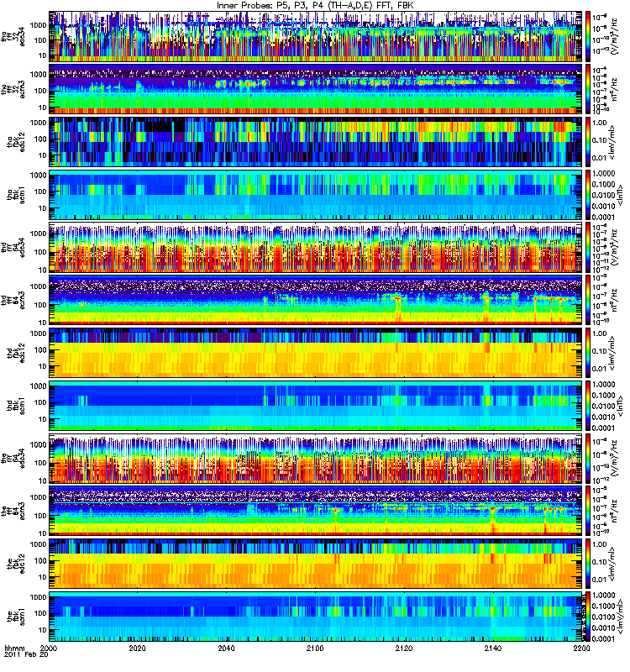630x672 pixels.
Task: Click the 2011 Feb 20 date label
Action: [26, 654]
